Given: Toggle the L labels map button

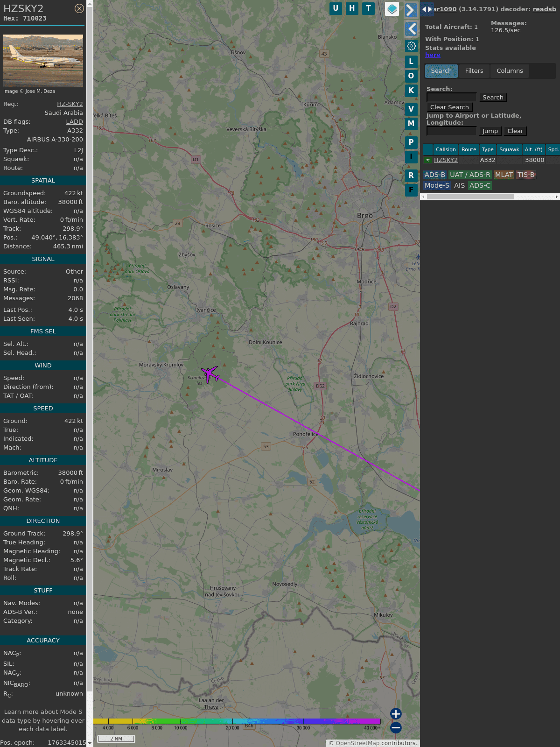Looking at the screenshot, I should 411,62.
